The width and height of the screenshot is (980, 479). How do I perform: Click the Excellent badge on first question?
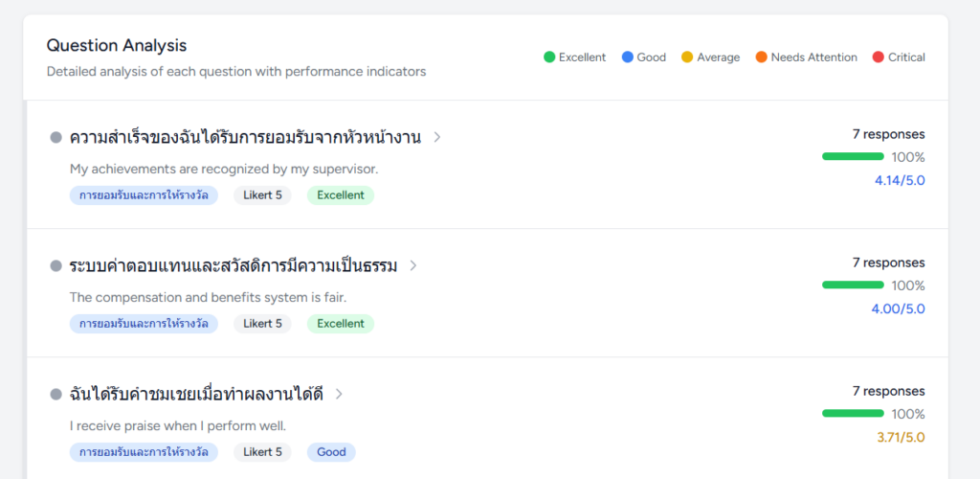(341, 195)
